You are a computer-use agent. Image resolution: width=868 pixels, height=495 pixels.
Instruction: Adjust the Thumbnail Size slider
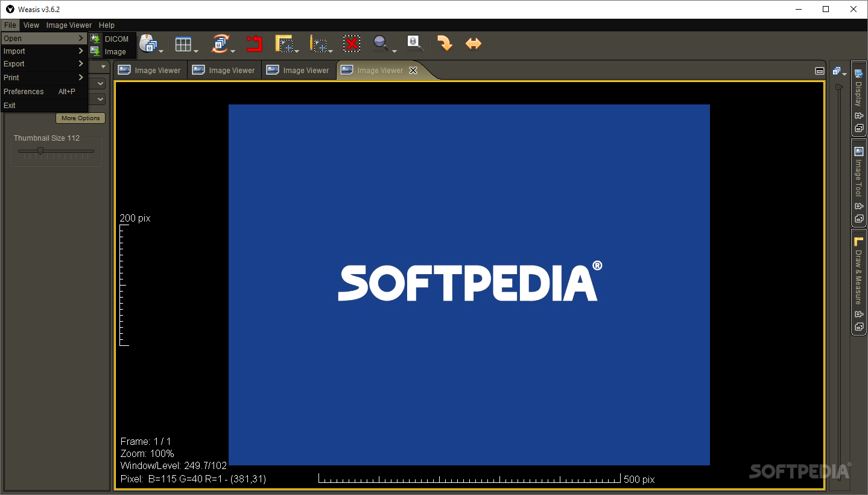point(56,152)
